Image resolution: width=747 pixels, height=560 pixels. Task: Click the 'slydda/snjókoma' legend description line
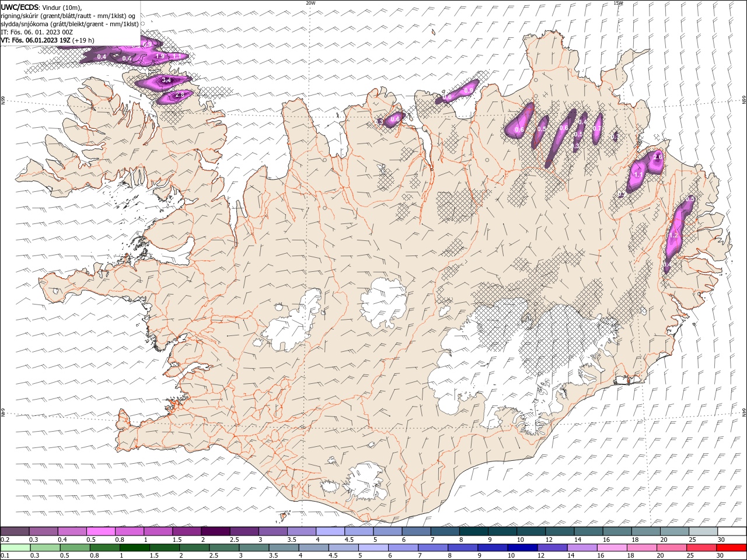coord(70,24)
